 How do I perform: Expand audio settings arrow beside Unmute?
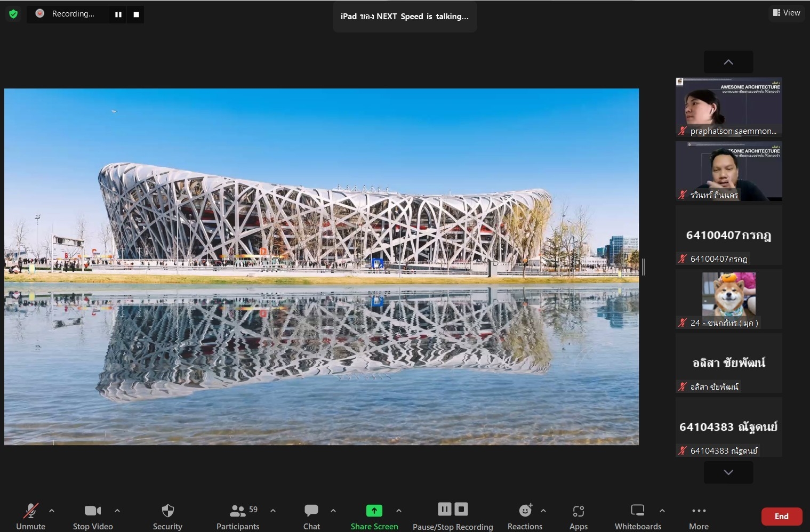click(52, 511)
